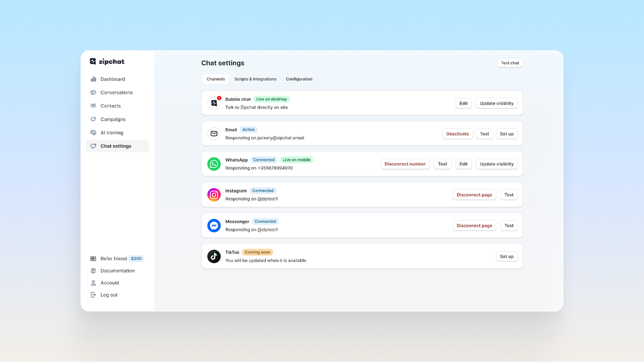The width and height of the screenshot is (644, 362).
Task: Click the Test chat button
Action: (509, 63)
